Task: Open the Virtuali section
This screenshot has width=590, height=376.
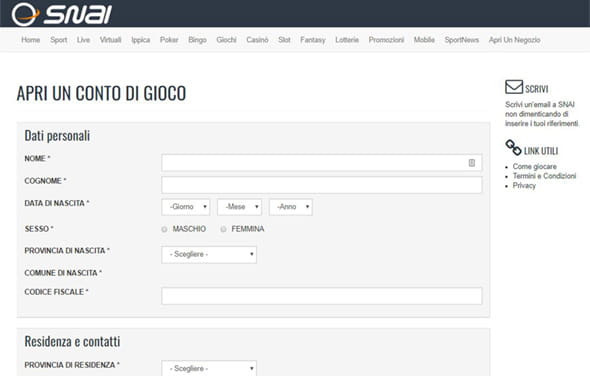Action: pos(111,40)
